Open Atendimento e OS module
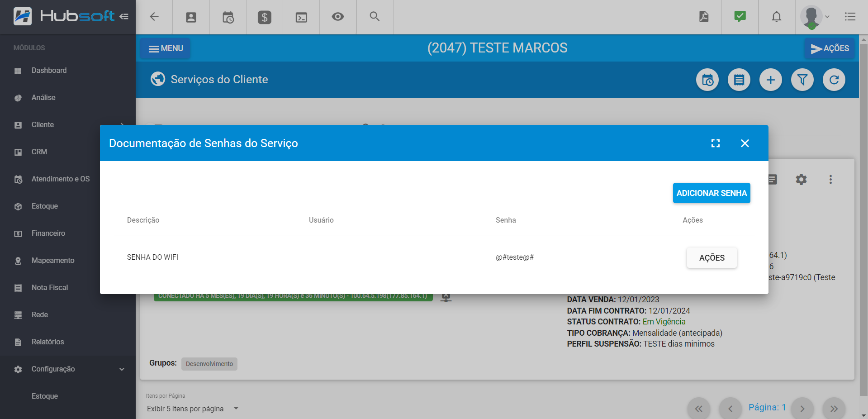The image size is (868, 419). 50,179
